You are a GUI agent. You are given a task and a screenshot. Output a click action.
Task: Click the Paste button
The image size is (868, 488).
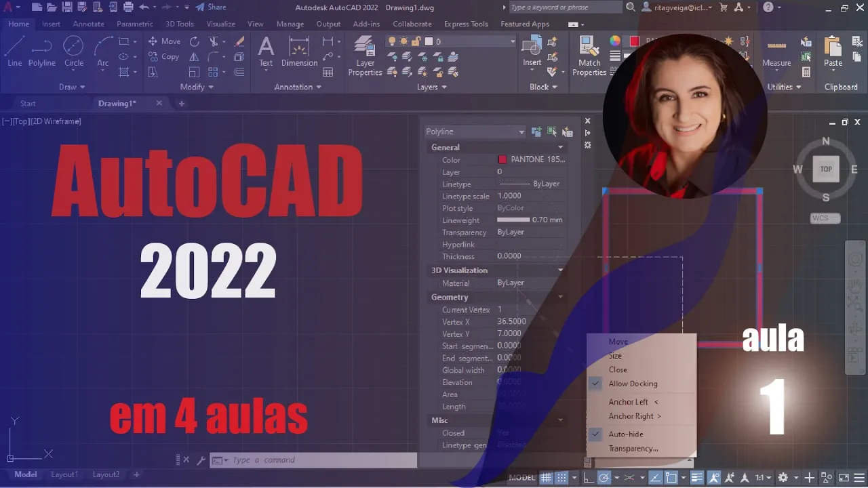[833, 52]
